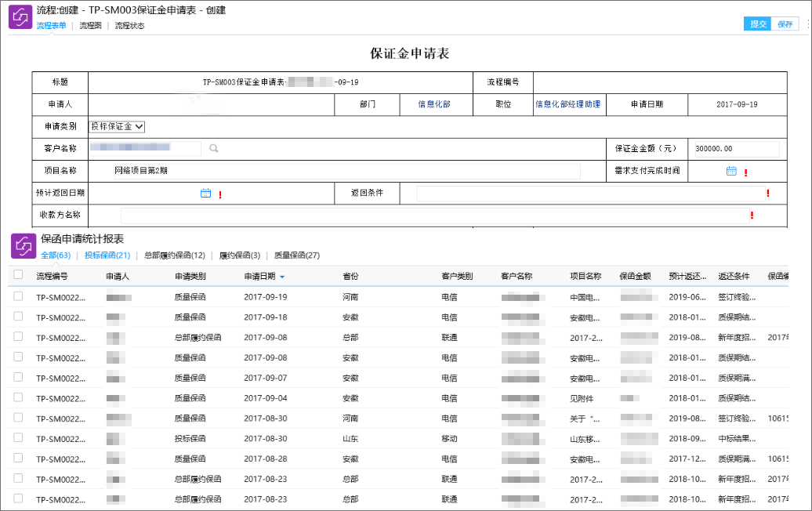Sort by the 客户类别 column header

457,277
